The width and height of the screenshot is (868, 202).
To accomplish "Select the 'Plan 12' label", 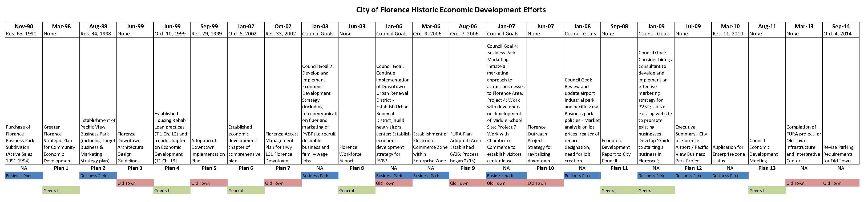I will point(693,168).
